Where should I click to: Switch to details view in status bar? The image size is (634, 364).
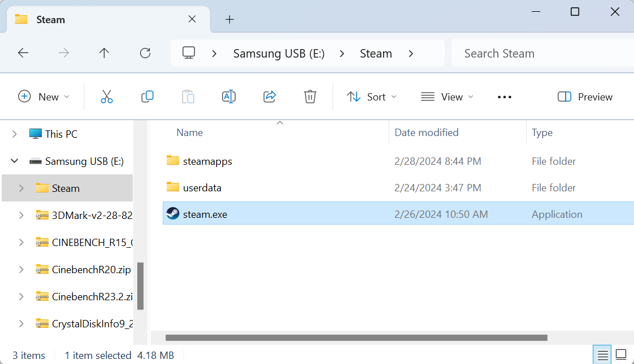pyautogui.click(x=602, y=355)
